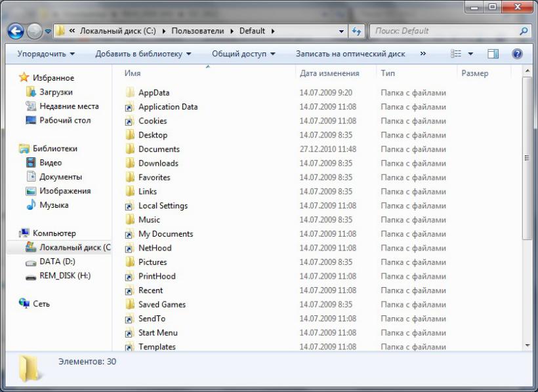Viewport: 538px width, 392px height.
Task: Open Добавить в библиотеку menu
Action: point(143,54)
